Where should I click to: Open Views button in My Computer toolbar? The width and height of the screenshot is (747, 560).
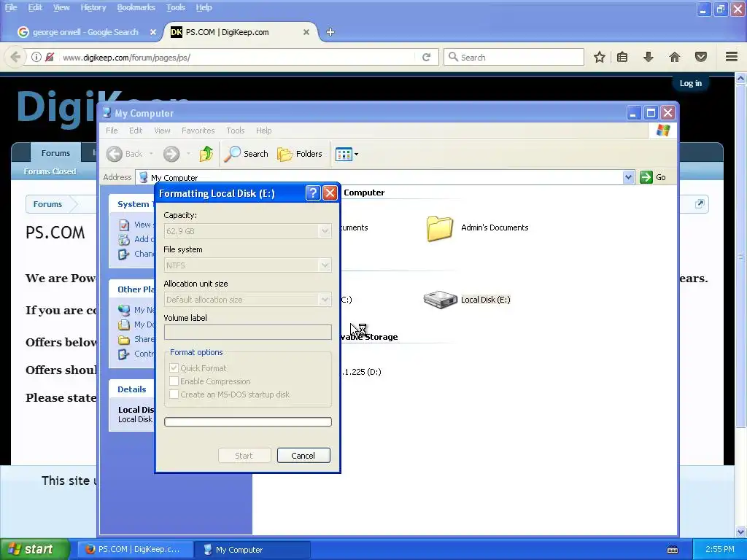click(347, 154)
